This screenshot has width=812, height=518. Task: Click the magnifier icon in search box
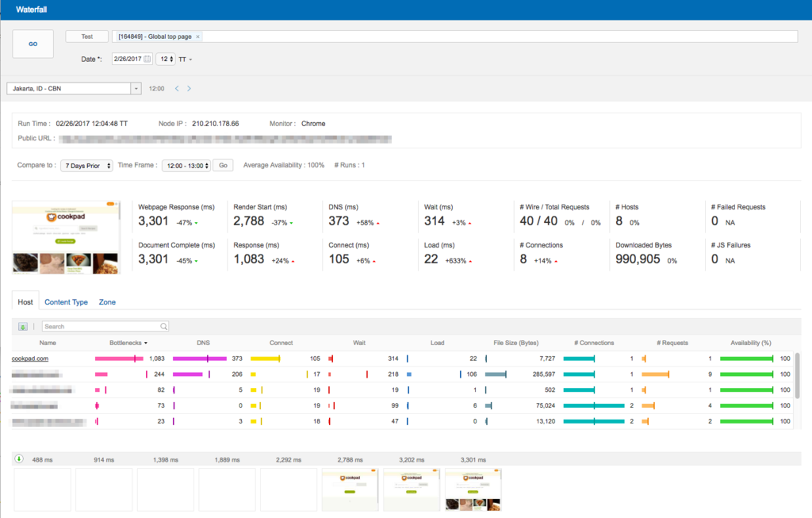coord(163,326)
